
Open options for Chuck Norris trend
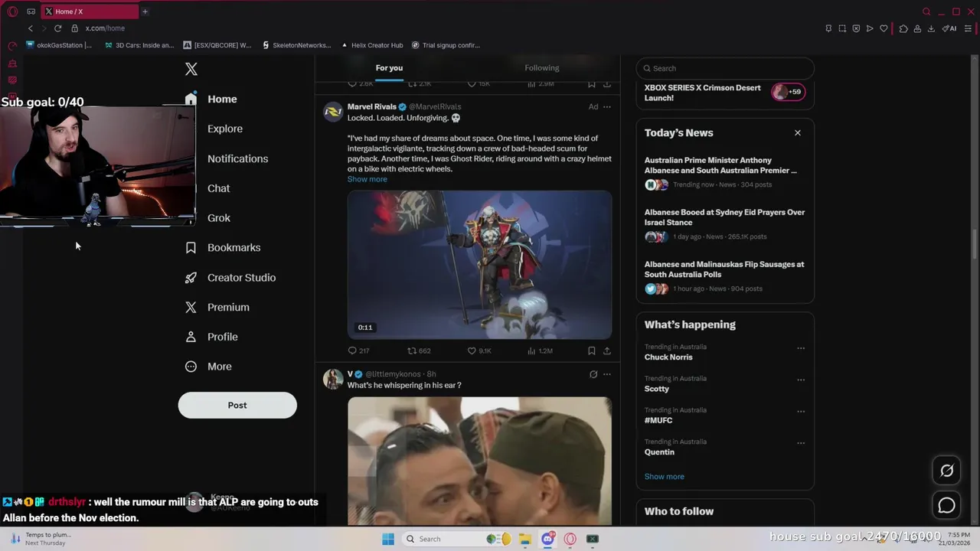[801, 348]
